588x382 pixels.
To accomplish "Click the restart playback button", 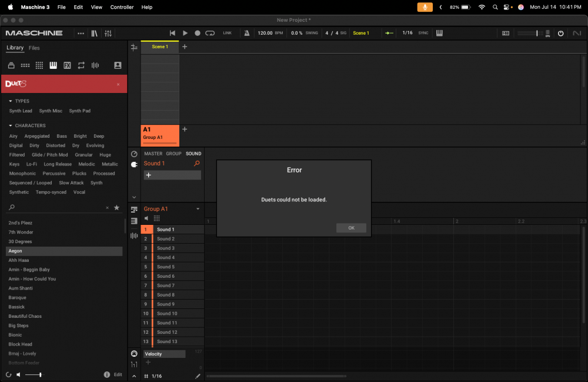I will 172,33.
